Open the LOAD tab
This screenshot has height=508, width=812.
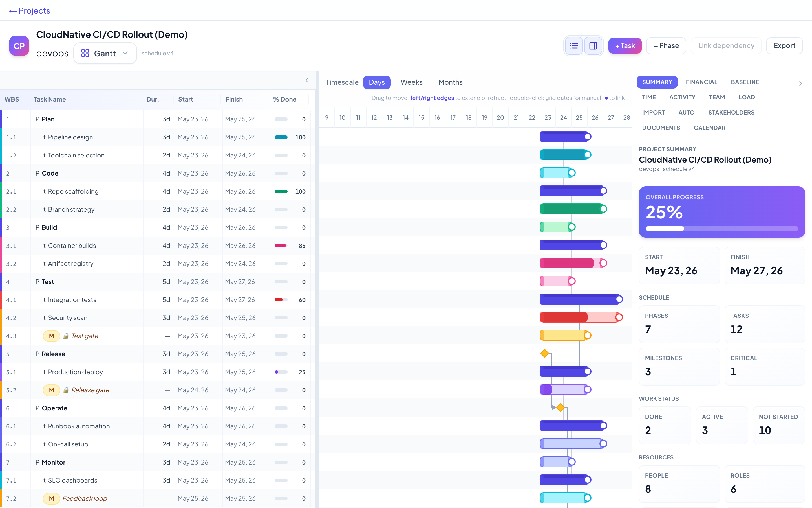747,97
